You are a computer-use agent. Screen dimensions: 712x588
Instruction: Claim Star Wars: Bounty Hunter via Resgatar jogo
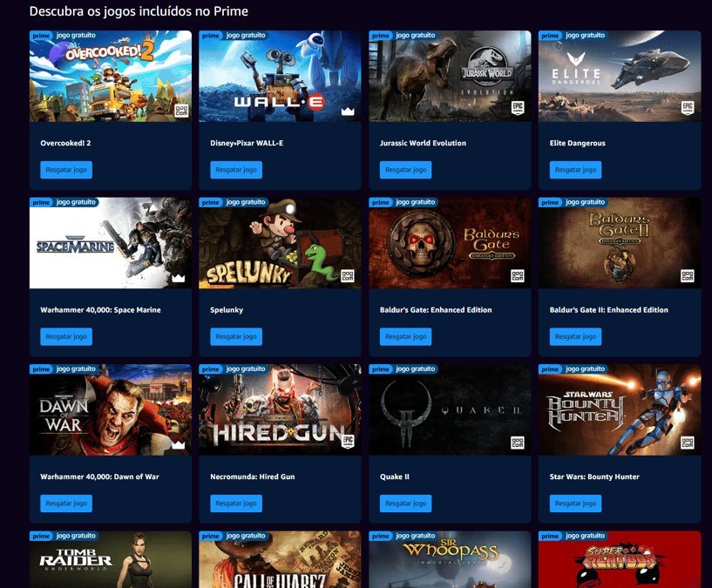(x=576, y=504)
